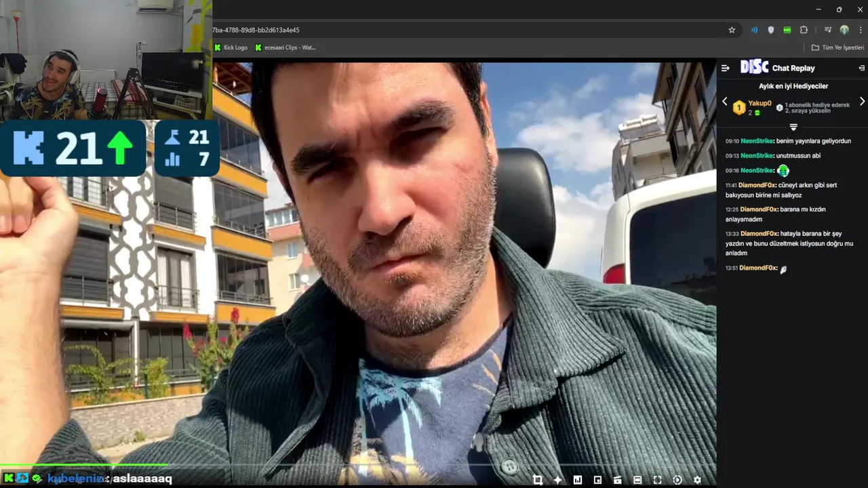
Task: Click the Kick K badge in bottom overlay
Action: tap(9, 479)
